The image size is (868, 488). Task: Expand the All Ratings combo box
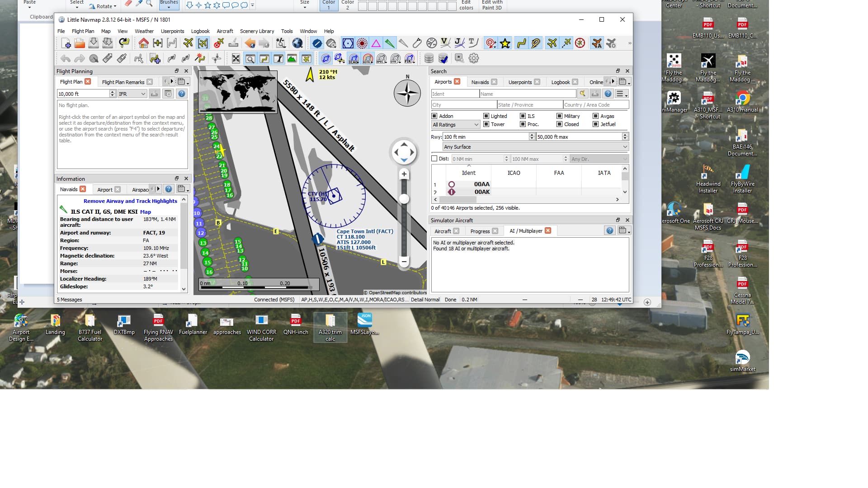(455, 125)
